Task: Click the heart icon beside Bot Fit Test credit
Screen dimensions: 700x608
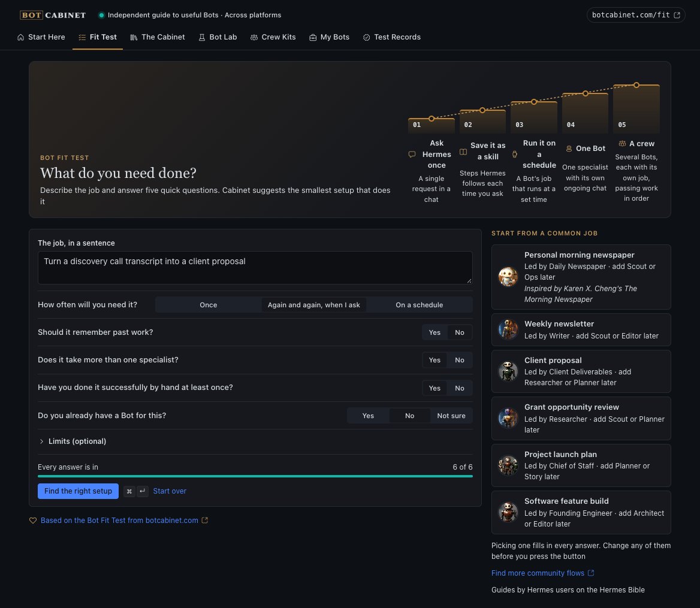Action: tap(32, 521)
